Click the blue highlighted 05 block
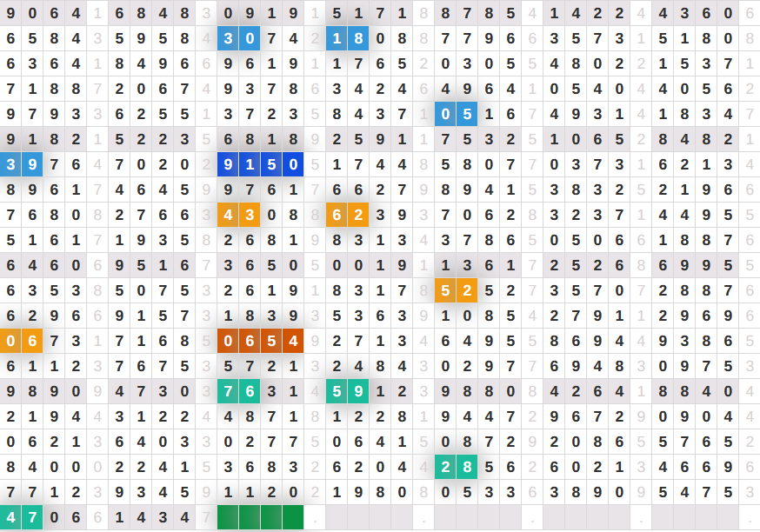The height and width of the screenshot is (532, 760). (x=456, y=114)
